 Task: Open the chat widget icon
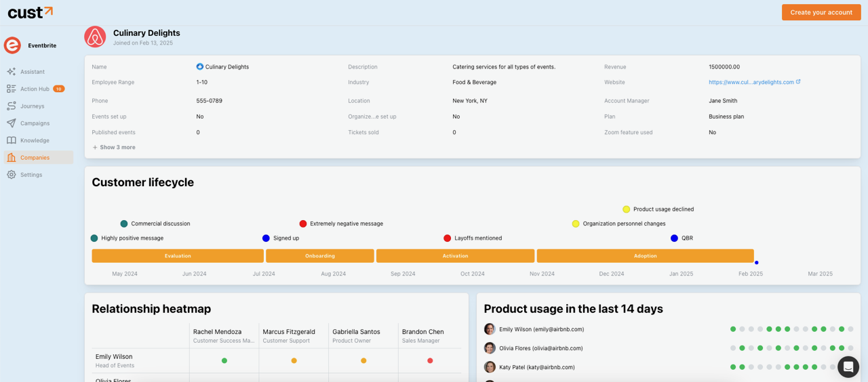[848, 366]
